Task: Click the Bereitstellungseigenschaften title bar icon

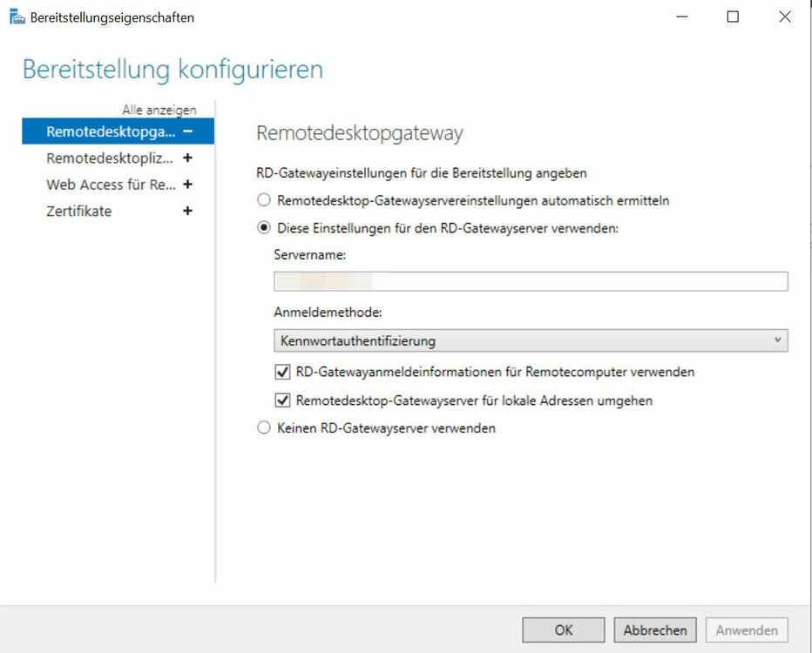Action: [x=17, y=17]
